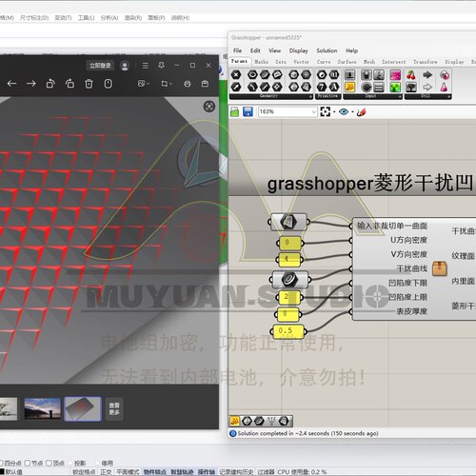Pin the photo viewer window on top

161,66
